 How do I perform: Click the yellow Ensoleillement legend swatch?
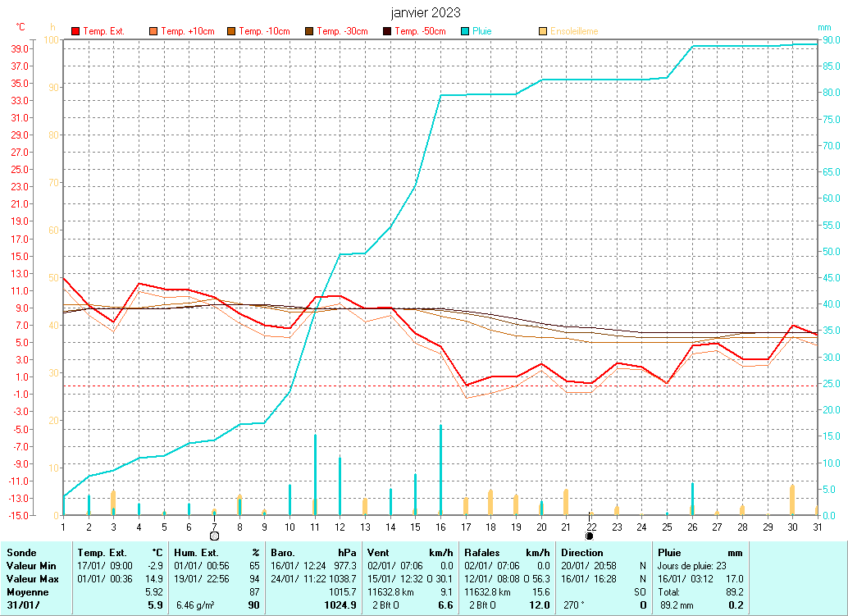(x=543, y=31)
